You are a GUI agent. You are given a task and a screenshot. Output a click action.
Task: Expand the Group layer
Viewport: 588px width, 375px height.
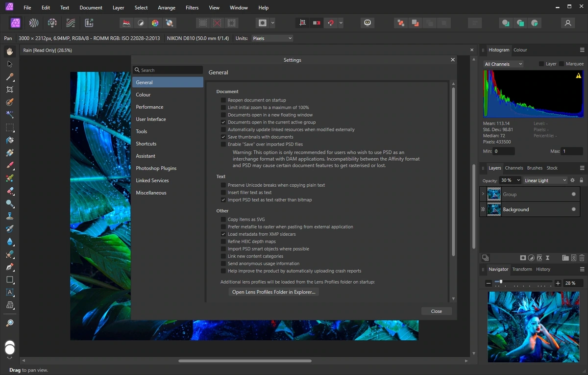coord(483,194)
